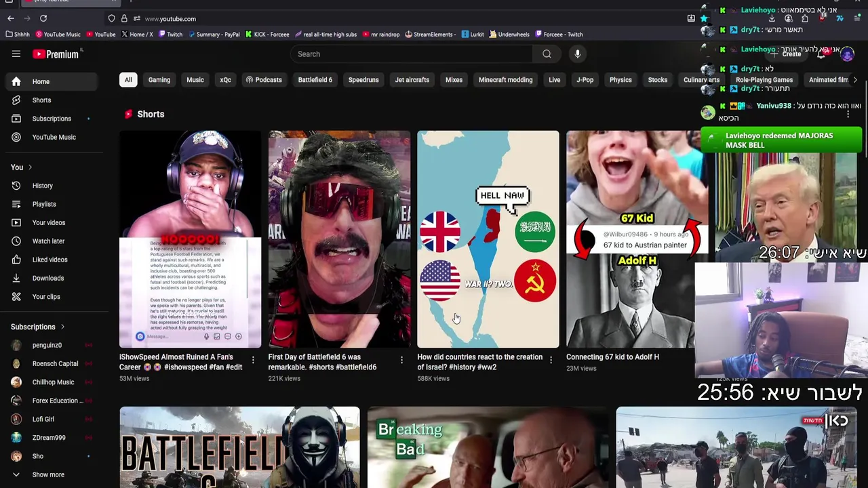Viewport: 868px width, 488px height.
Task: Show the next category chips with the arrow
Action: click(x=854, y=80)
